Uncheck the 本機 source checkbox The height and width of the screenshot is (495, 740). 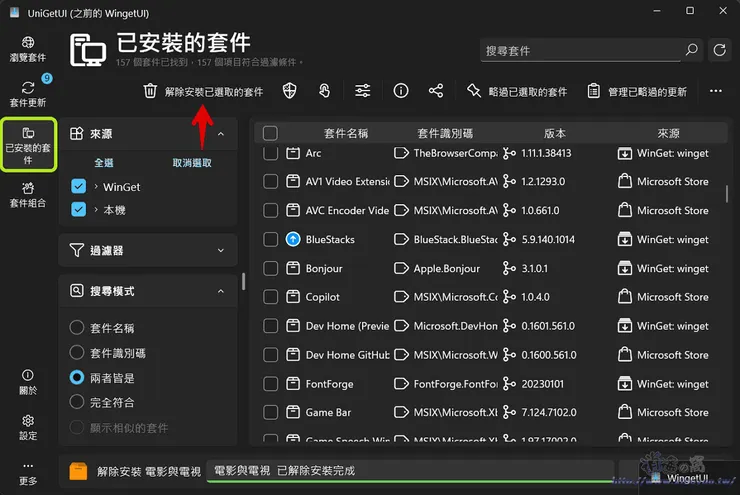78,209
